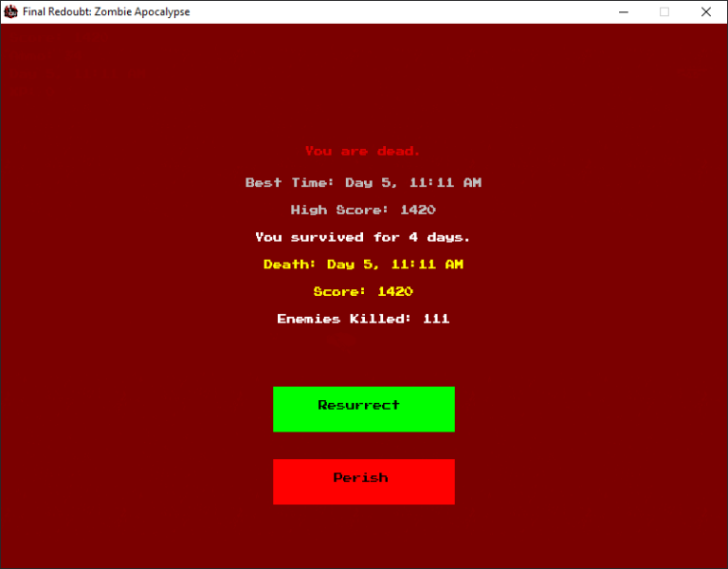Click the window title 'Final Redoubt: Zombie Apocalypse'
The width and height of the screenshot is (728, 569).
click(x=106, y=11)
